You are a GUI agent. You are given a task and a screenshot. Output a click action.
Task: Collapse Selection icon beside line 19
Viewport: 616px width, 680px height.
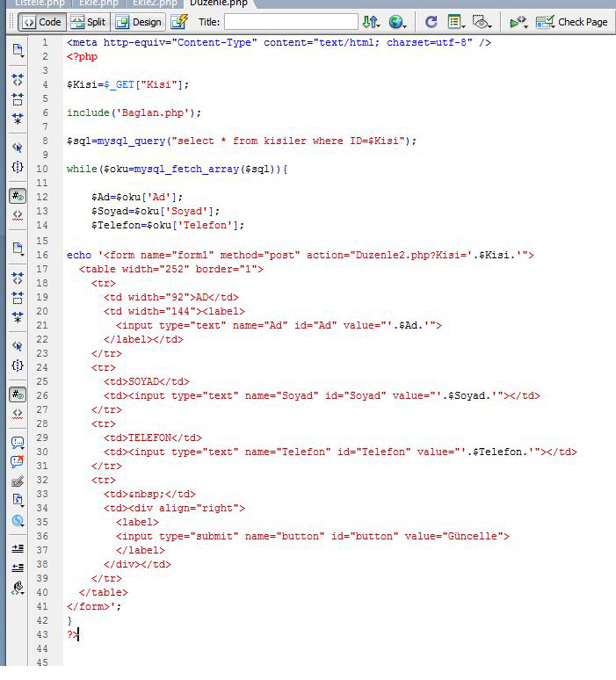click(18, 298)
